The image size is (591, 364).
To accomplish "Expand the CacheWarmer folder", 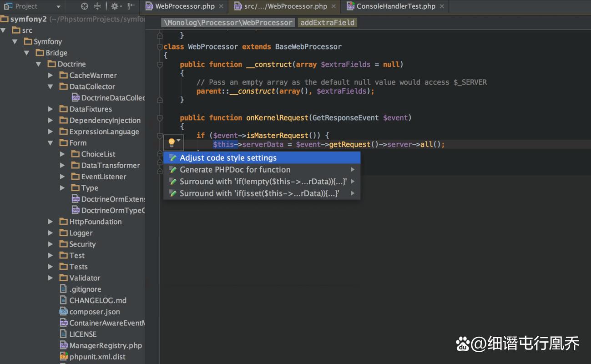I will [51, 75].
